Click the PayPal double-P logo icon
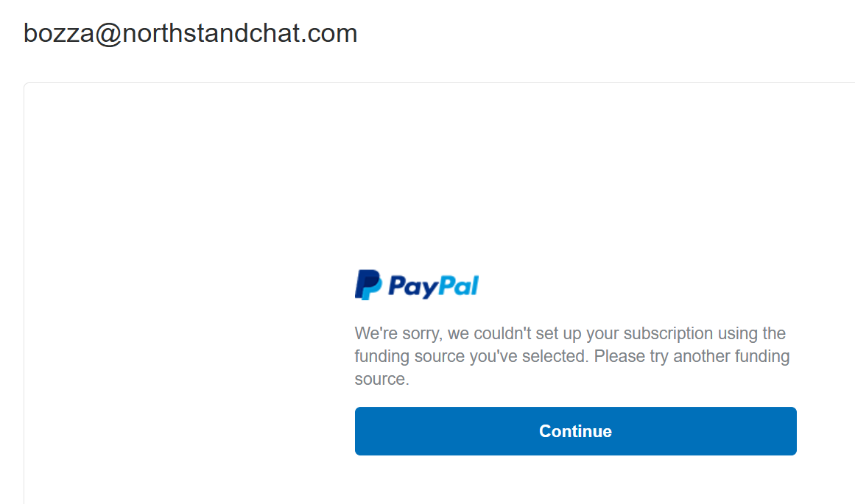Viewport: 855px width, 504px height. click(369, 285)
